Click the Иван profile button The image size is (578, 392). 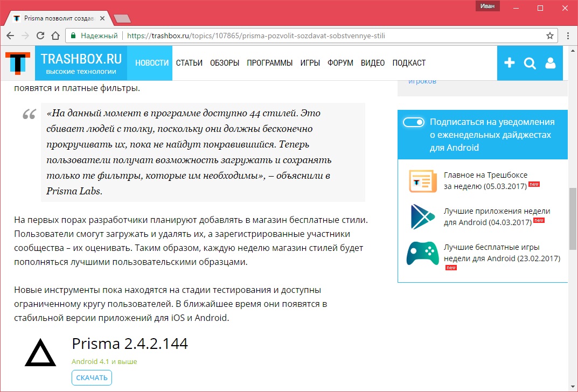[x=488, y=6]
